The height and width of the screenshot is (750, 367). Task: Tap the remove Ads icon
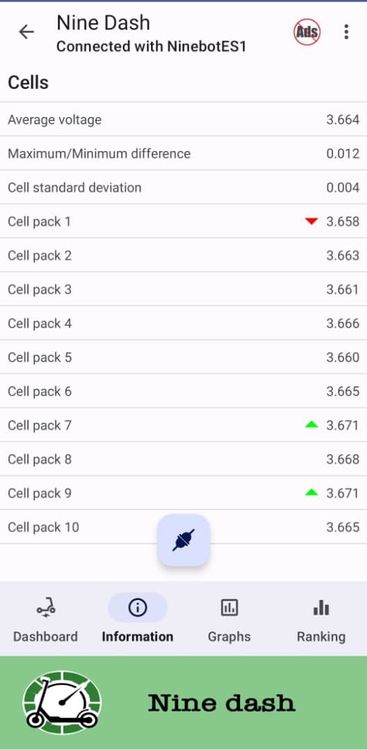click(307, 33)
